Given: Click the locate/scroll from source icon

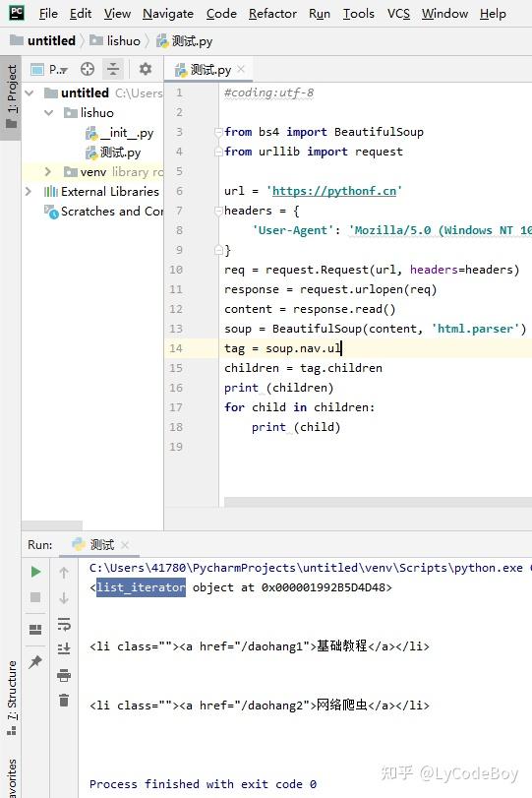Looking at the screenshot, I should [88, 69].
